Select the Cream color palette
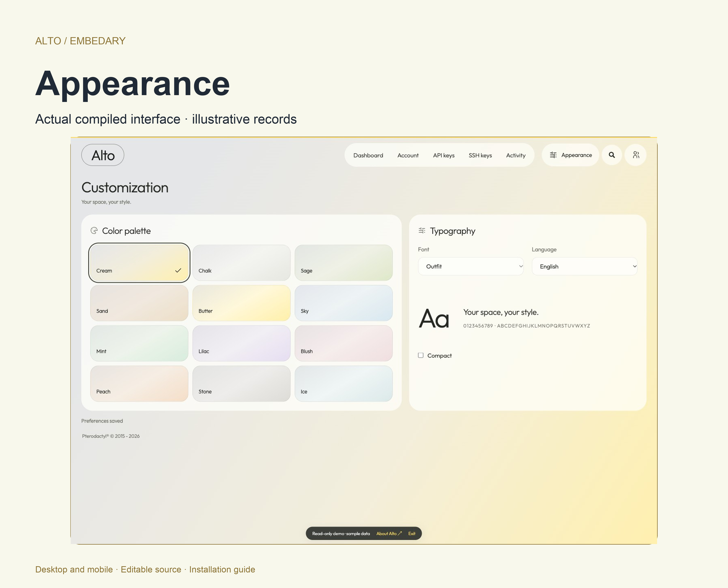728x588 pixels. [x=139, y=262]
